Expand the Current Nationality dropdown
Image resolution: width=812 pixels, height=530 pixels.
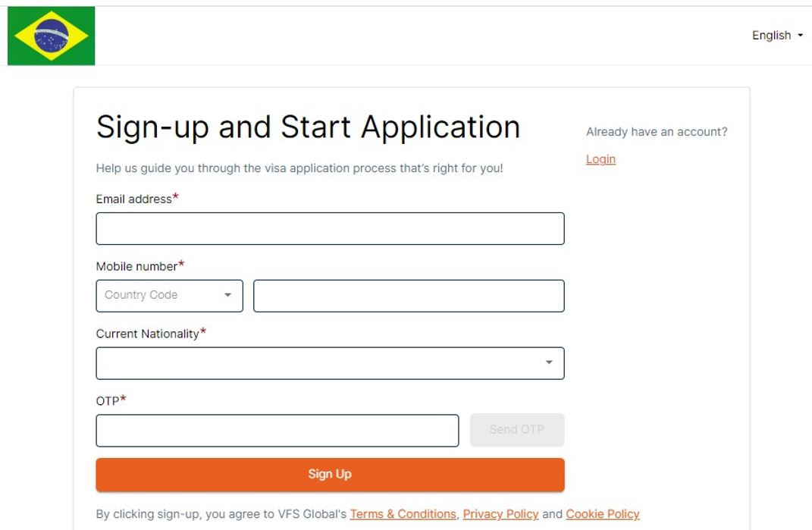coord(330,362)
